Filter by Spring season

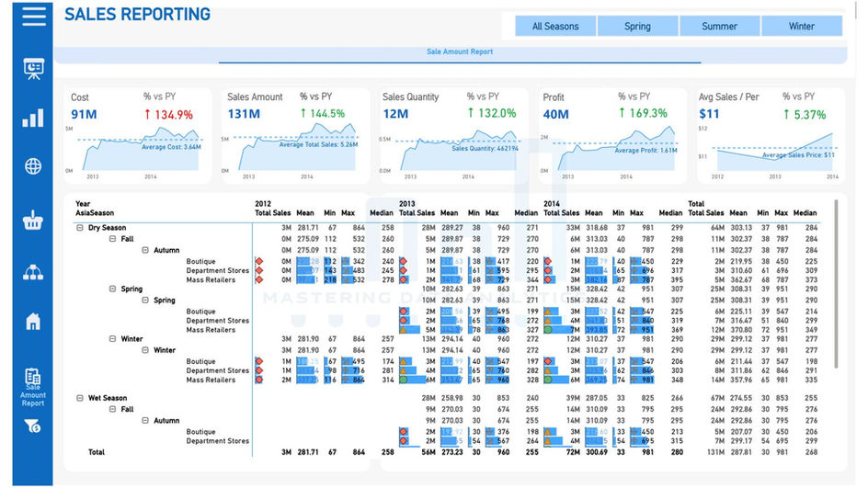click(637, 26)
